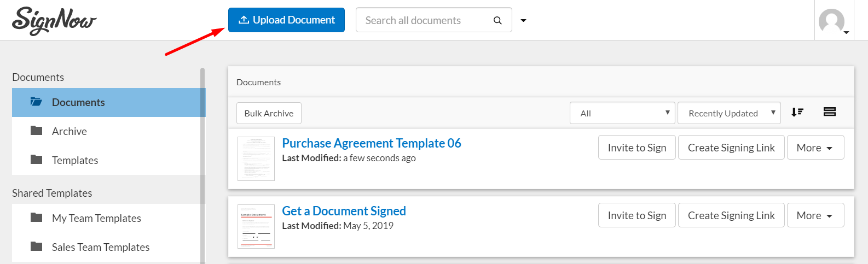Click Create Signing Link for Get a Document Signed
The width and height of the screenshot is (868, 264).
pyautogui.click(x=731, y=215)
